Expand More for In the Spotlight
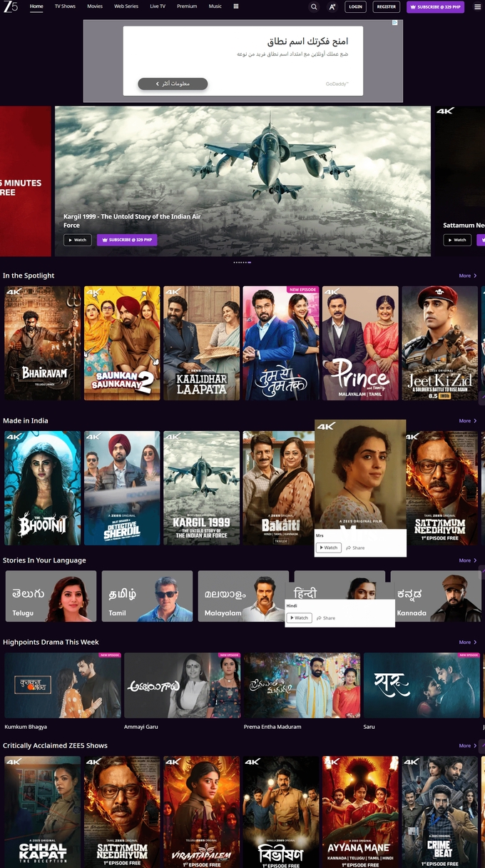Image resolution: width=485 pixels, height=868 pixels. pyautogui.click(x=467, y=276)
